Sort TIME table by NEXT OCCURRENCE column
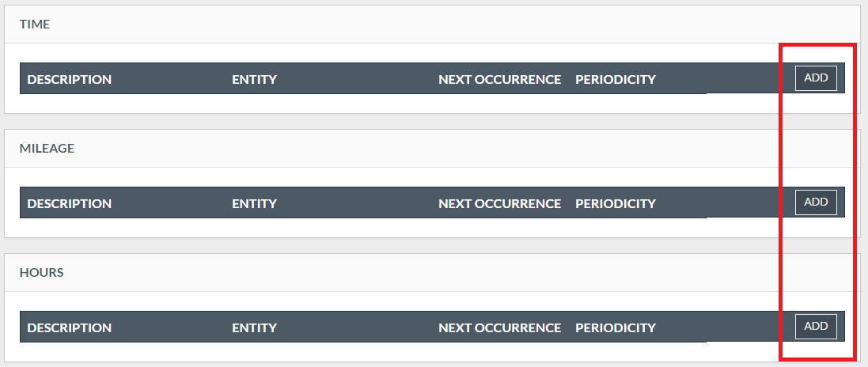The width and height of the screenshot is (868, 367). pyautogui.click(x=499, y=79)
